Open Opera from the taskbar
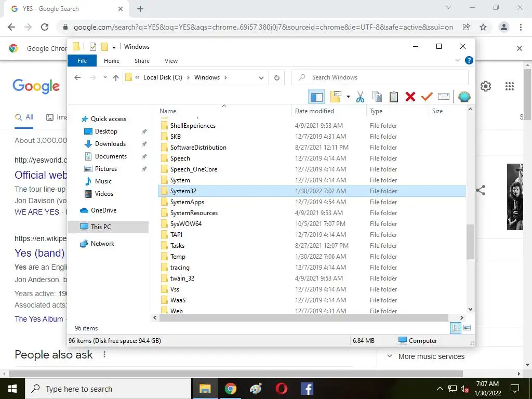 coord(281,389)
